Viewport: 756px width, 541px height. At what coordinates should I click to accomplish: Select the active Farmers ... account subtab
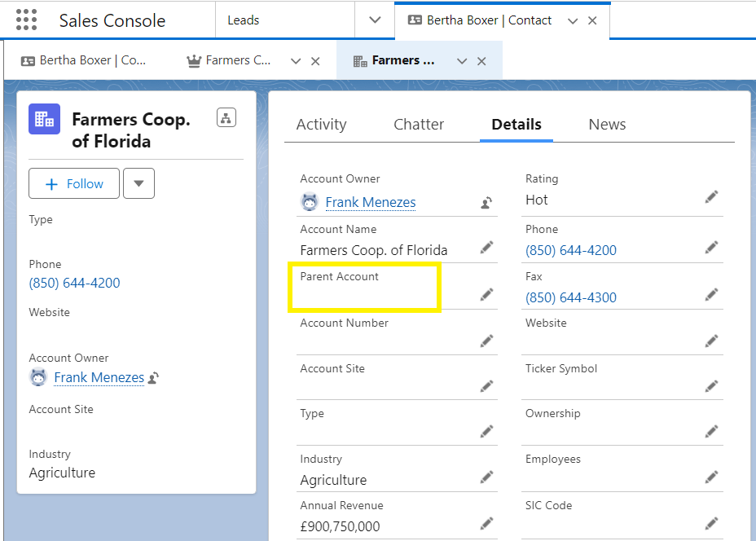[x=394, y=60]
